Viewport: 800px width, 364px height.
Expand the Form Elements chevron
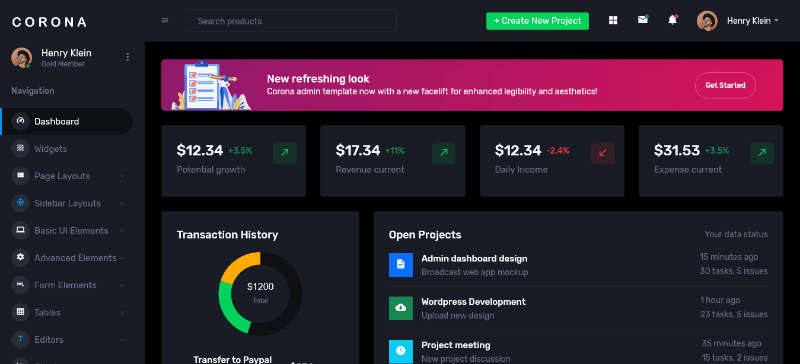pos(122,285)
